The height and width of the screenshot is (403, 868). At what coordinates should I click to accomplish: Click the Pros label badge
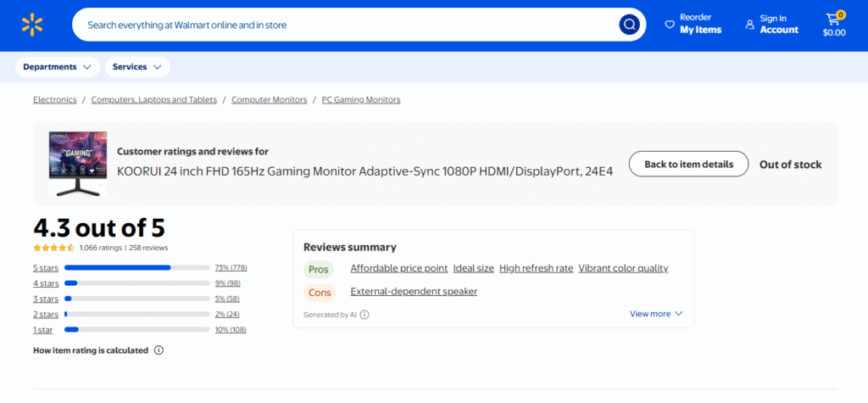point(319,270)
